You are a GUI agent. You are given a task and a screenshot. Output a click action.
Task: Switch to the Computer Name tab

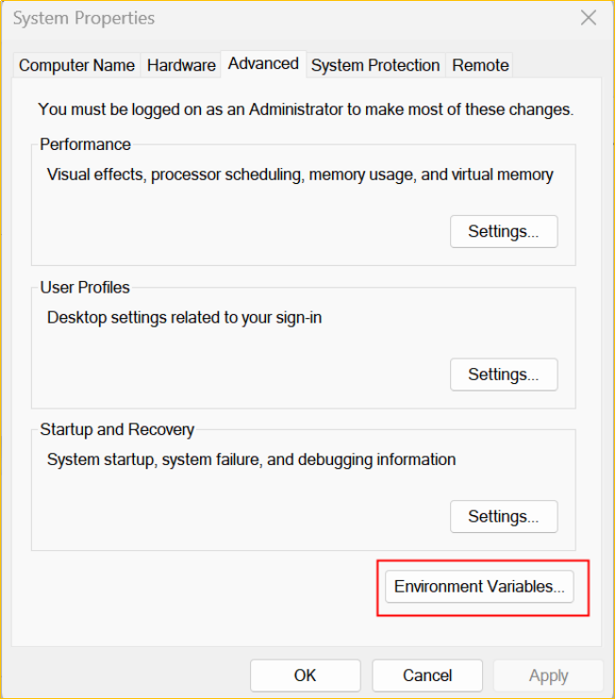[78, 65]
